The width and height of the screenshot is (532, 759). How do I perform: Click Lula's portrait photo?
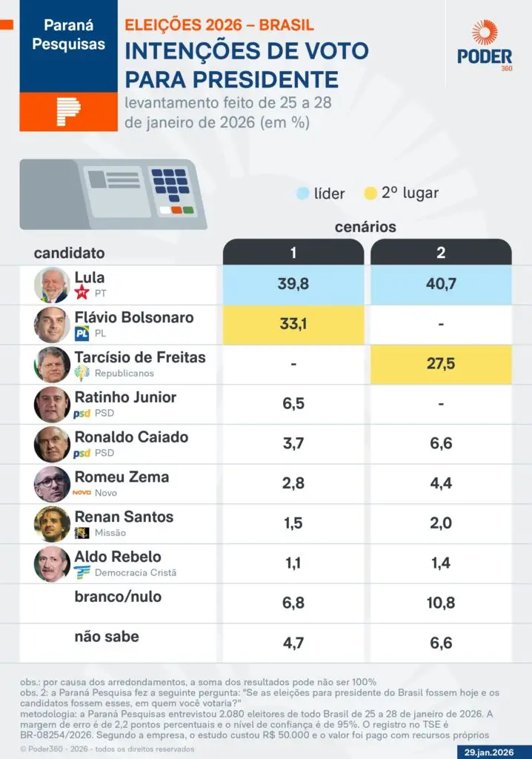pos(52,285)
